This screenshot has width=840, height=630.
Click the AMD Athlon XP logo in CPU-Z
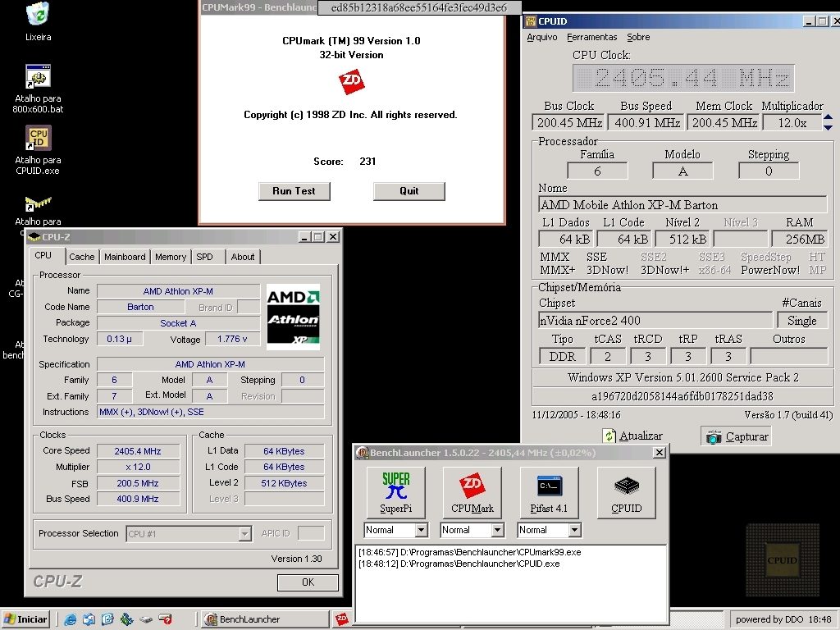point(293,317)
